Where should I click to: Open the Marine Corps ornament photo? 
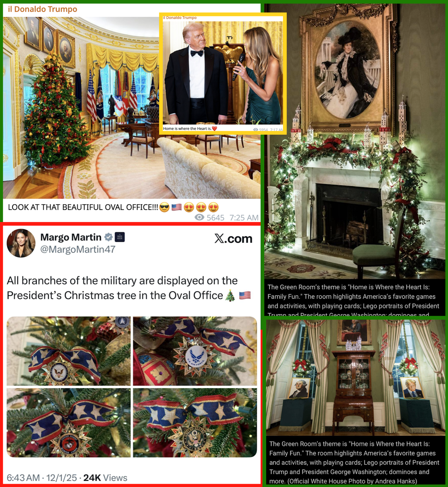tap(69, 423)
